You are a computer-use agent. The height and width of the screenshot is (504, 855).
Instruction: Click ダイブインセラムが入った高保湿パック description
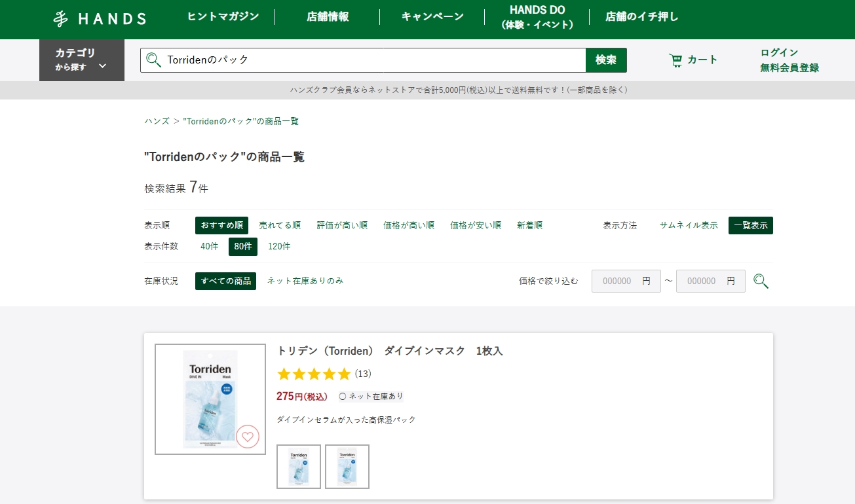point(347,420)
